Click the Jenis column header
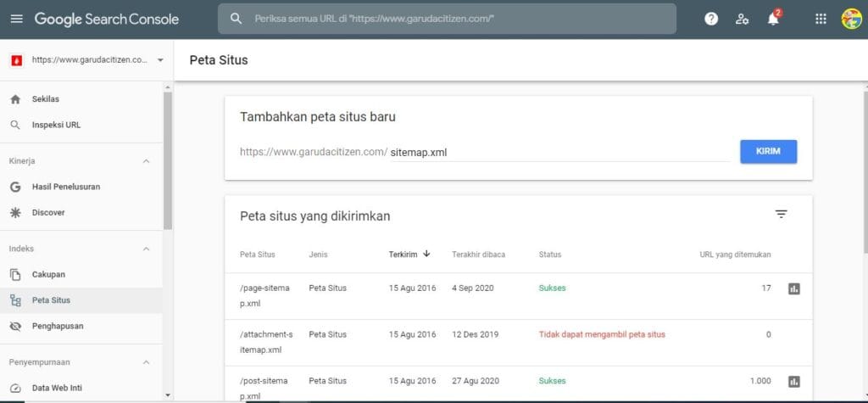 (319, 255)
